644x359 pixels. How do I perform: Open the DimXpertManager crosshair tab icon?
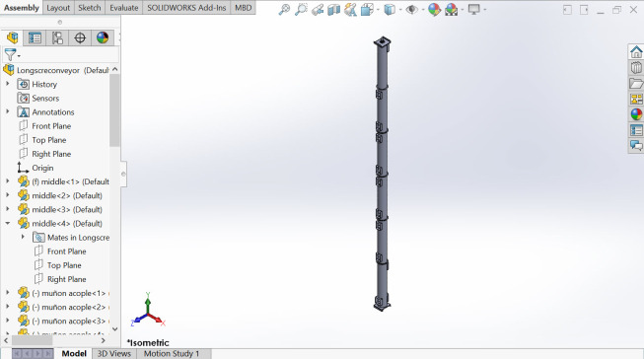click(80, 38)
